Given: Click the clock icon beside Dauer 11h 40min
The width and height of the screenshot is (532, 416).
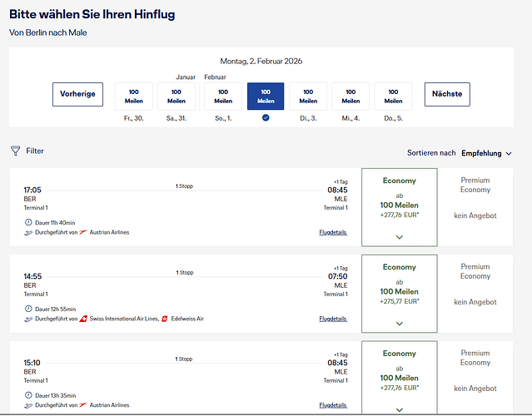Looking at the screenshot, I should 27,223.
